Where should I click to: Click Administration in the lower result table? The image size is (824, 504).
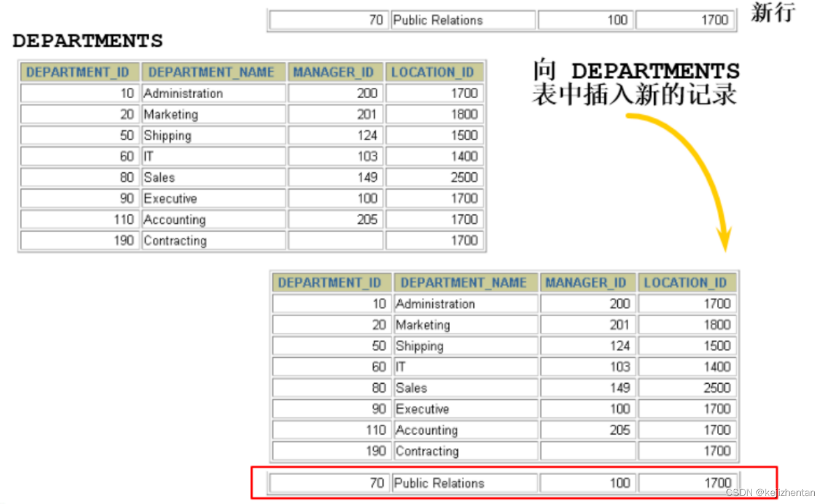435,304
